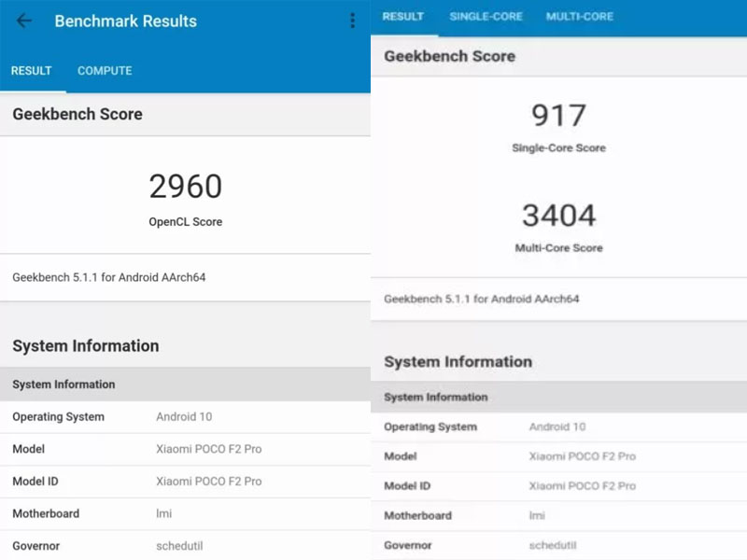The height and width of the screenshot is (560, 747).
Task: Tap gray System Information subheader in left screen
Action: (x=63, y=385)
